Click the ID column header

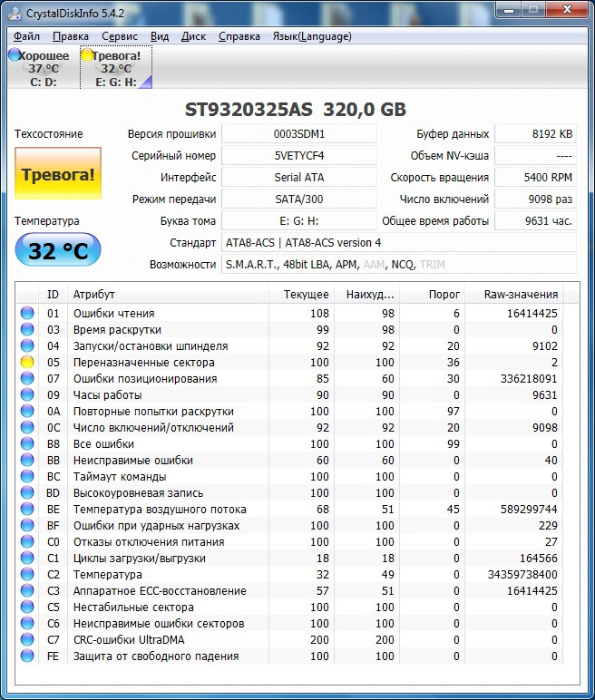click(53, 294)
